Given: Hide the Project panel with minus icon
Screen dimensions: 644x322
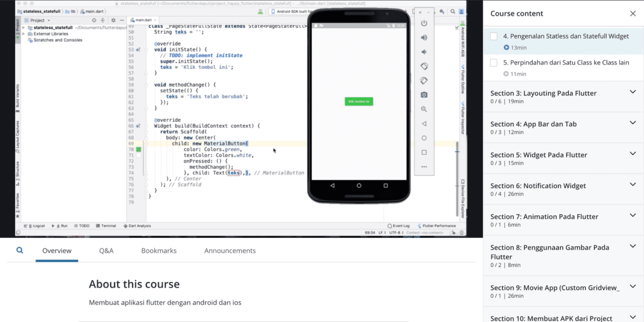Looking at the screenshot, I should (122, 20).
